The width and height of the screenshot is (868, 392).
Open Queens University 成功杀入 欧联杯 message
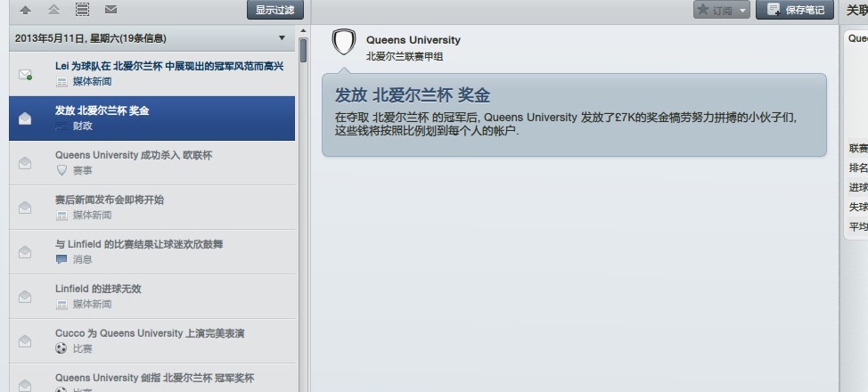(152, 163)
